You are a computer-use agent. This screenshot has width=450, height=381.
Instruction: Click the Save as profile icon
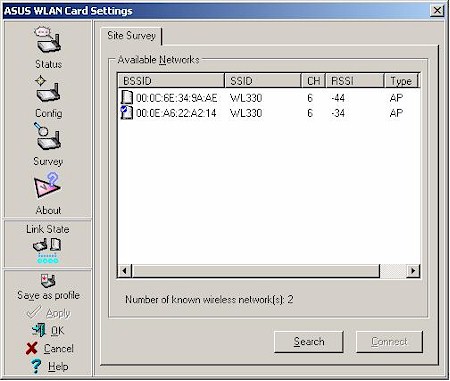(x=48, y=281)
